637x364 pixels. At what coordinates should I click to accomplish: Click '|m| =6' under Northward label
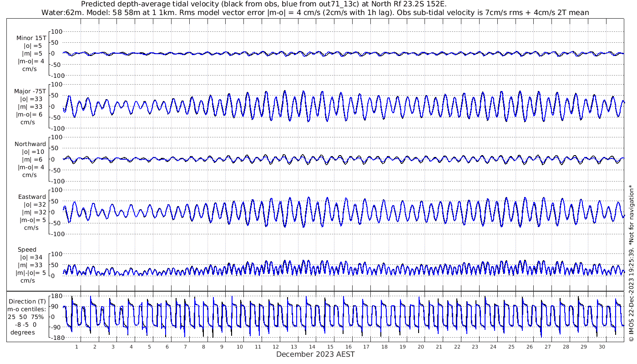pos(33,160)
